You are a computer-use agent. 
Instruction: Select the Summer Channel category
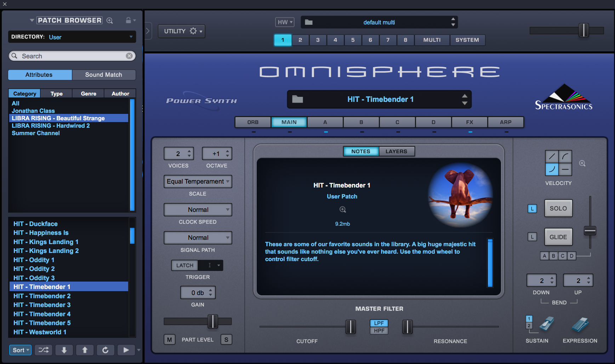pyautogui.click(x=69, y=133)
